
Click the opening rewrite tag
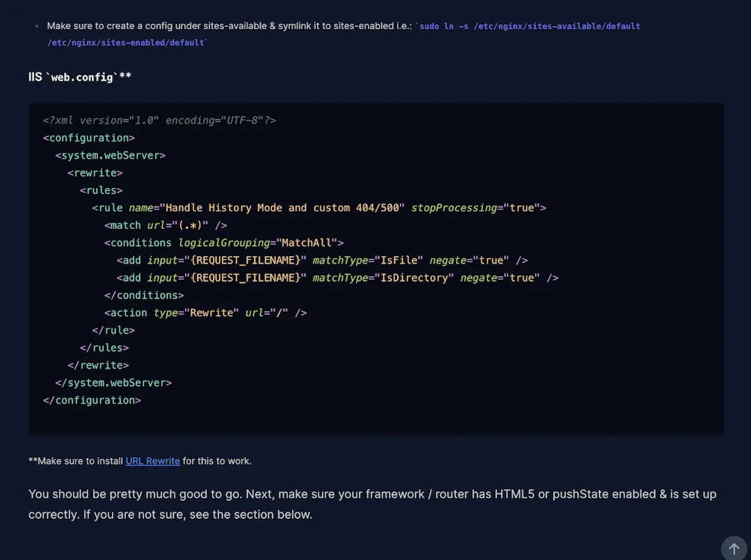click(95, 173)
